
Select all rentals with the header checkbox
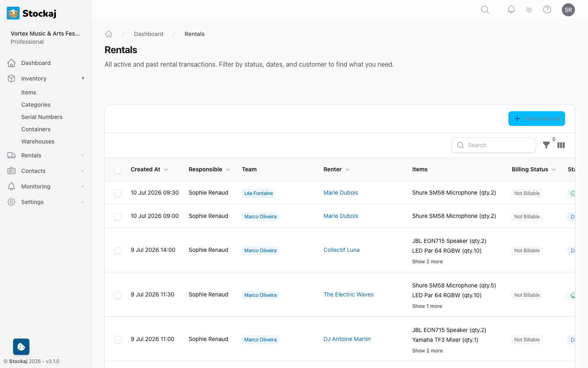(118, 170)
